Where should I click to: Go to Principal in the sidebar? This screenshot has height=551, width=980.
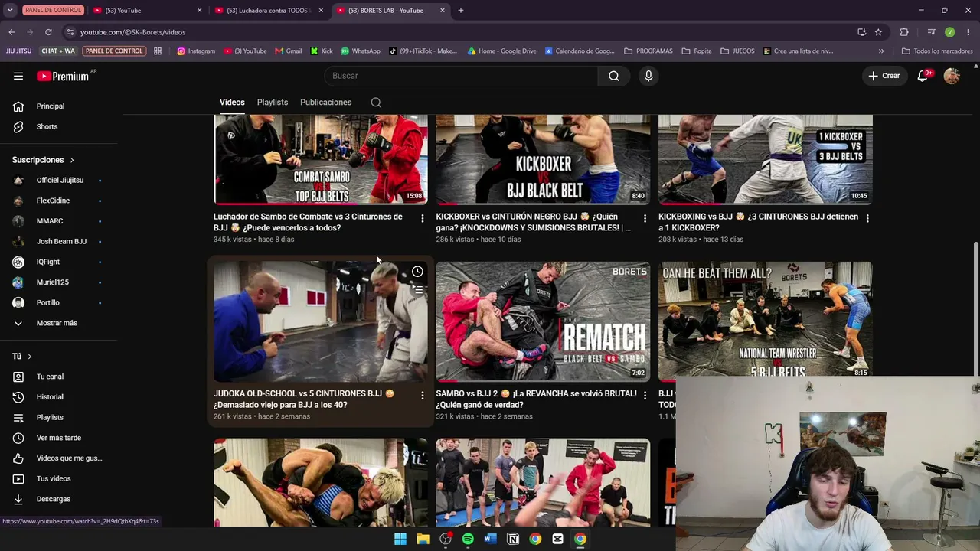[x=51, y=106]
